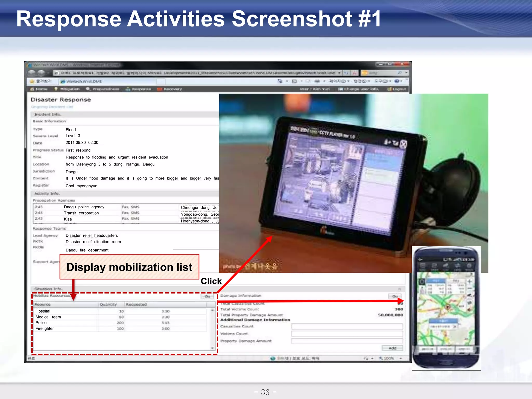Click the home icon in IE command bar
This screenshot has width=532, height=399.
coord(280,81)
